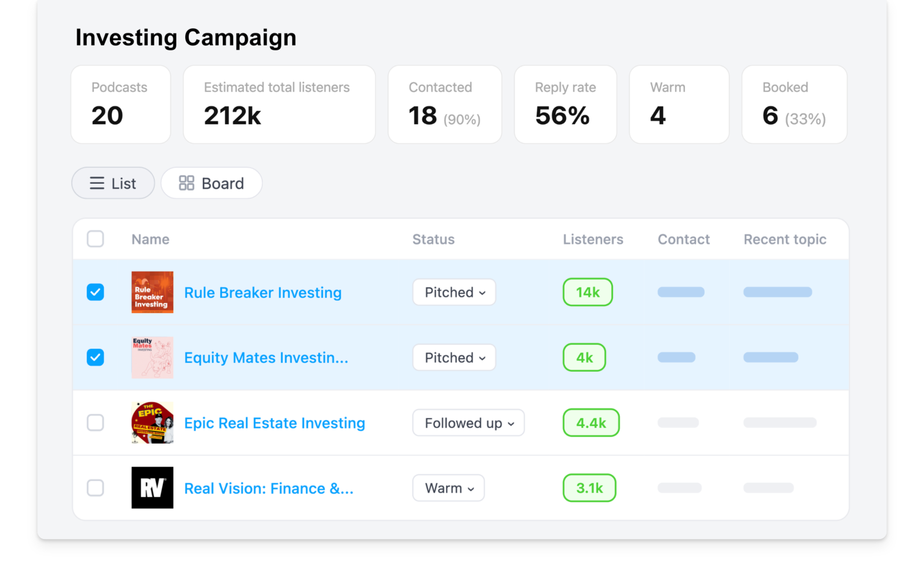Click the Equity Mates podcast cover image
Image resolution: width=924 pixels, height=562 pixels.
(152, 357)
